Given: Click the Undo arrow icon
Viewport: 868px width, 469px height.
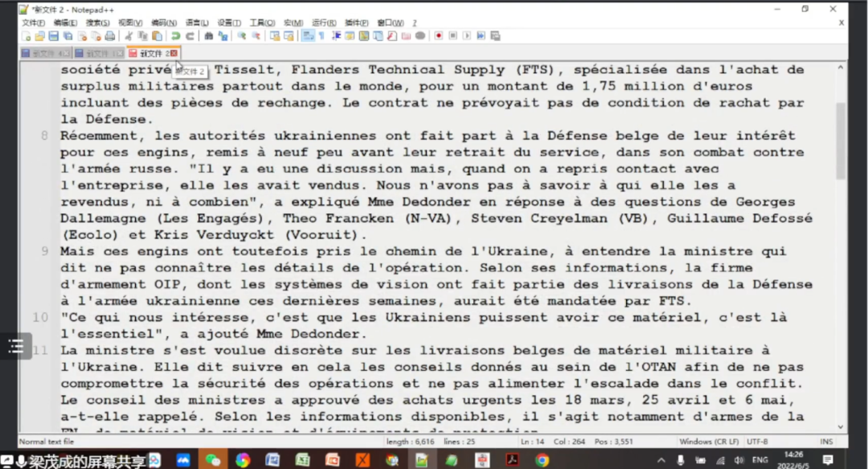Looking at the screenshot, I should click(x=176, y=36).
